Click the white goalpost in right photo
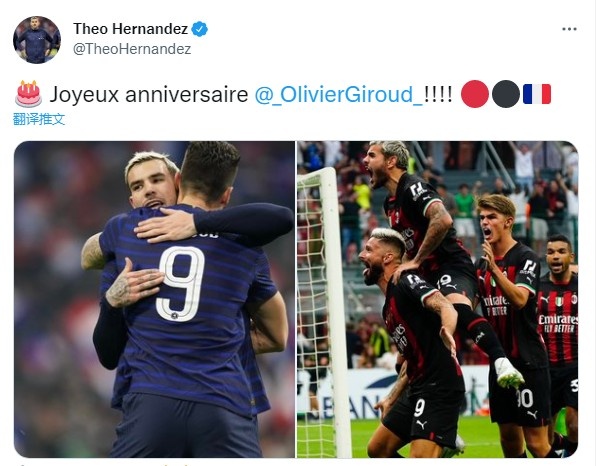 click(x=337, y=312)
